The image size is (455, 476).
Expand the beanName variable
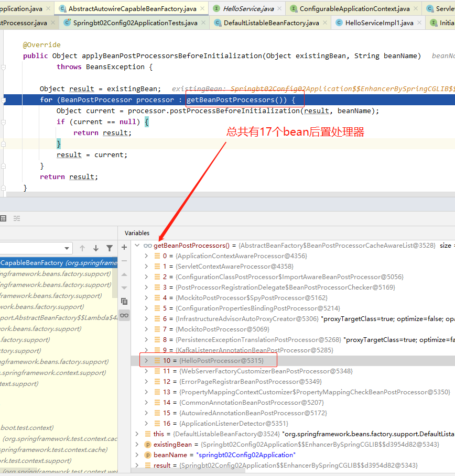point(137,455)
